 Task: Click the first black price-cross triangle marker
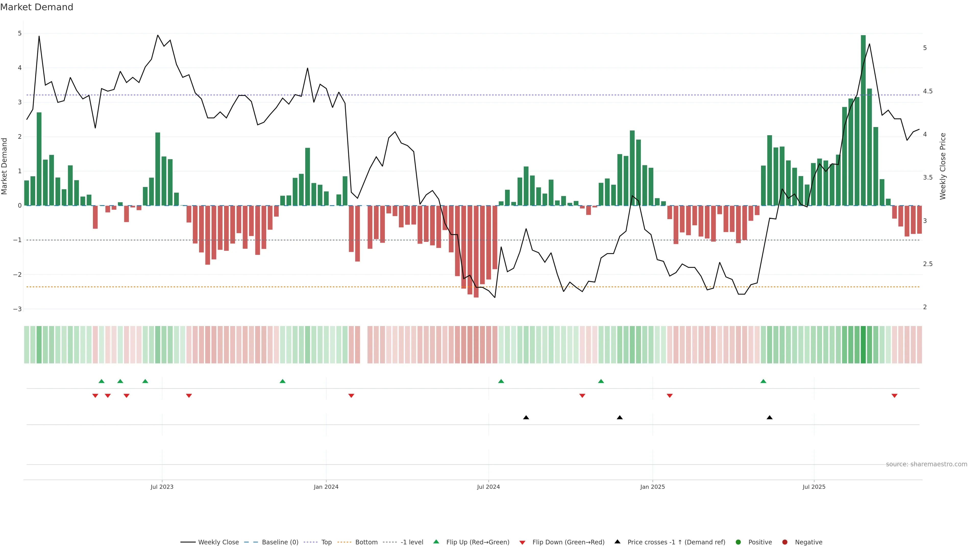click(526, 418)
